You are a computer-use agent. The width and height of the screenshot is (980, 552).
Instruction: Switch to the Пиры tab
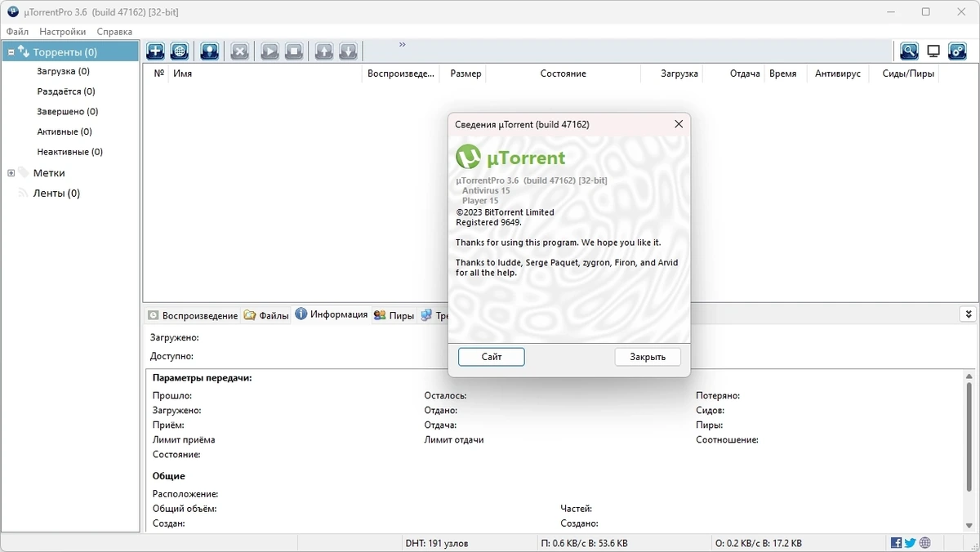tap(394, 315)
